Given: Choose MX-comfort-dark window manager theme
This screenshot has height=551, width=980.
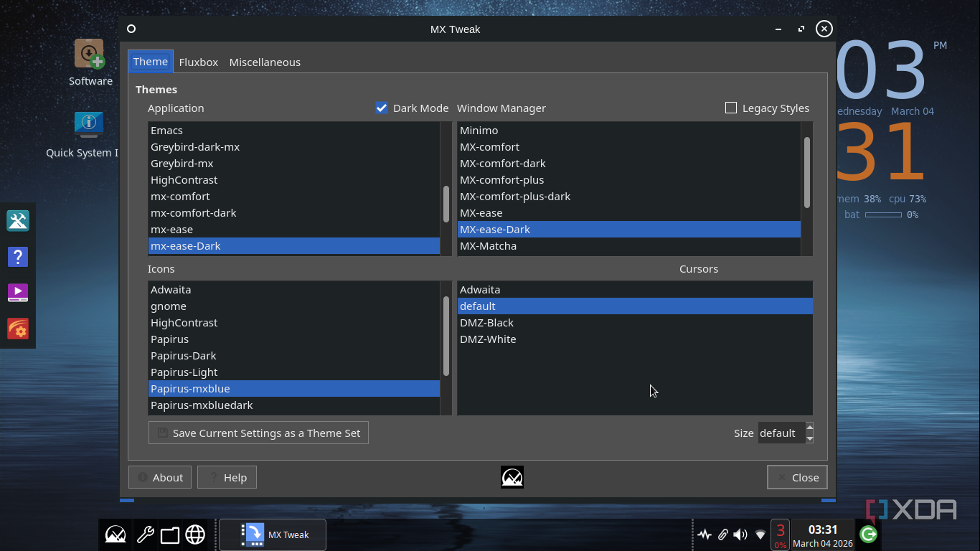Looking at the screenshot, I should point(629,164).
